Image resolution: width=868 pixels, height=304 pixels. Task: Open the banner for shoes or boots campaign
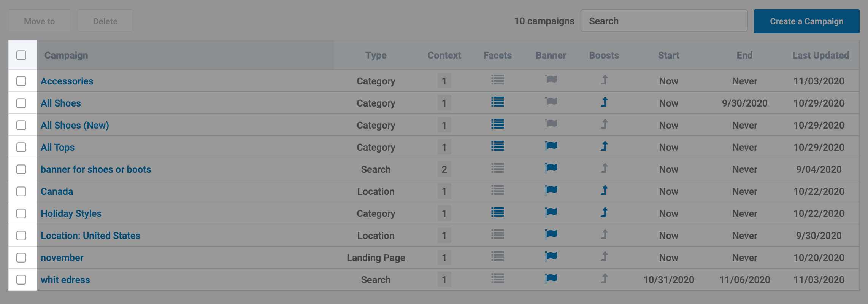pos(96,169)
